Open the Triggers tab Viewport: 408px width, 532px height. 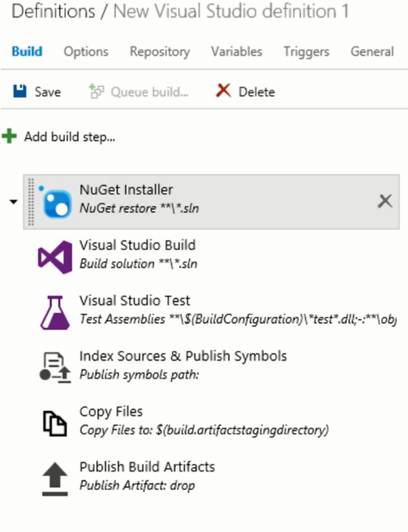[x=307, y=52]
